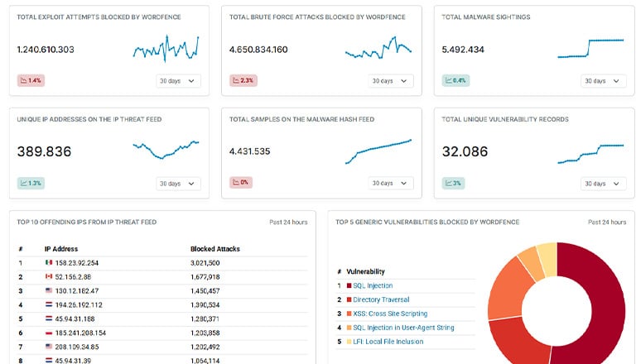Click the yellow swatch beside LFI: Local File Inclusion
The height and width of the screenshot is (364, 636).
(x=349, y=341)
